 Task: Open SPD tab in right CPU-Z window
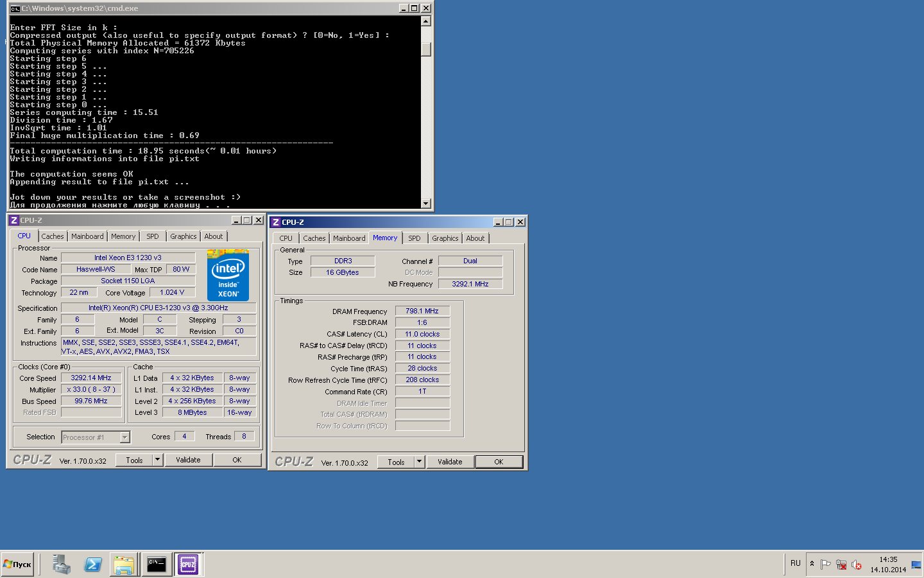(x=415, y=238)
